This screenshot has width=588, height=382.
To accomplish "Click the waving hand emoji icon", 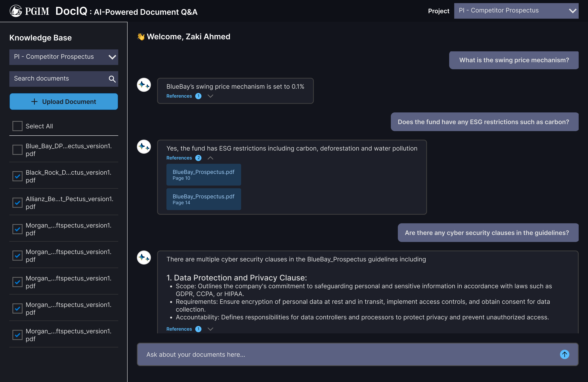I will (141, 37).
